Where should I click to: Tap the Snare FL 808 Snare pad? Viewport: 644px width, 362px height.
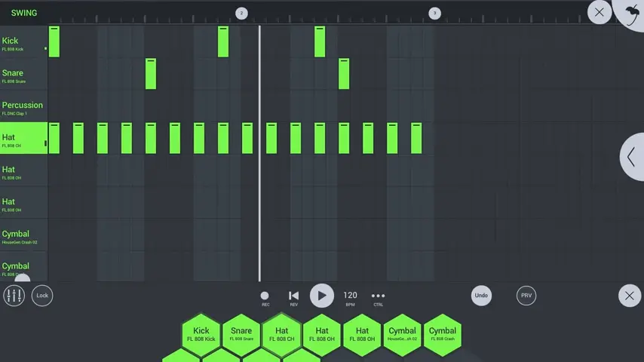click(241, 334)
